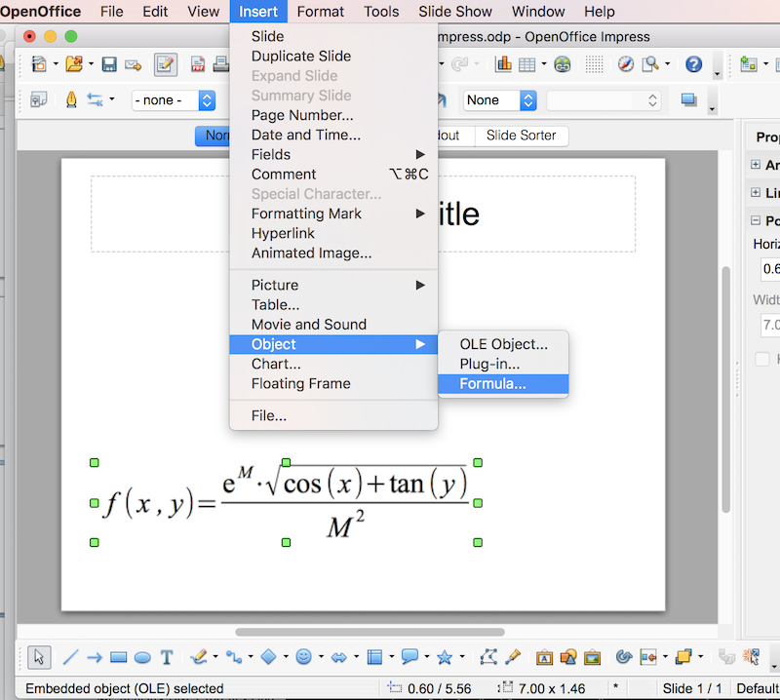Activate the selection arrow tool

[37, 657]
